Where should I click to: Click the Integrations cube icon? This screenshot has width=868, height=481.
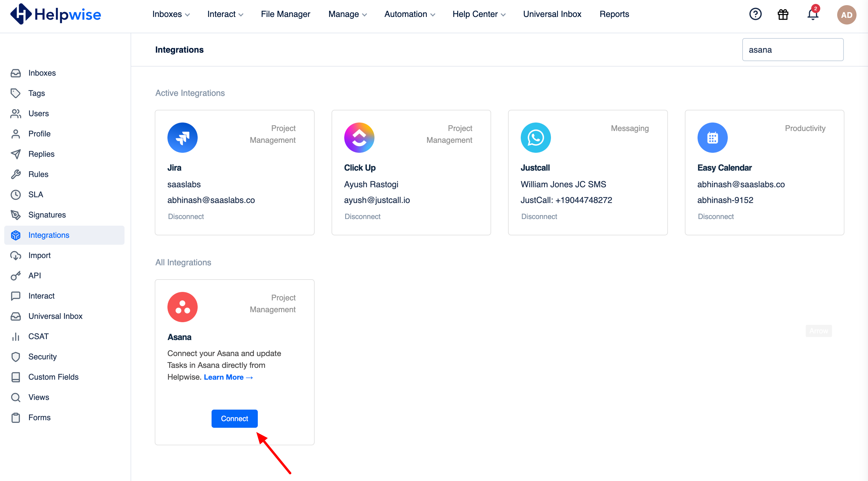[x=15, y=235]
